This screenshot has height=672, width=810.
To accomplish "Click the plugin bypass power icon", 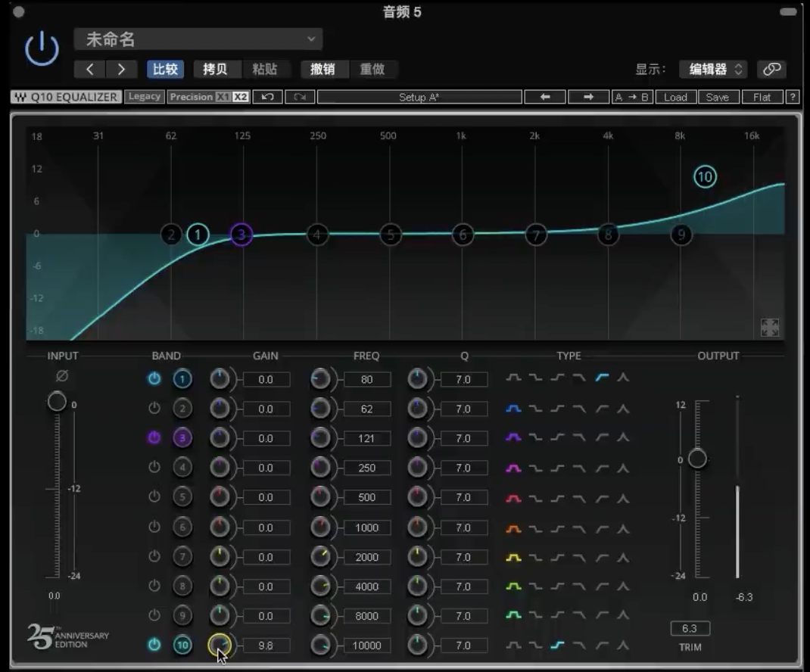I will click(42, 49).
